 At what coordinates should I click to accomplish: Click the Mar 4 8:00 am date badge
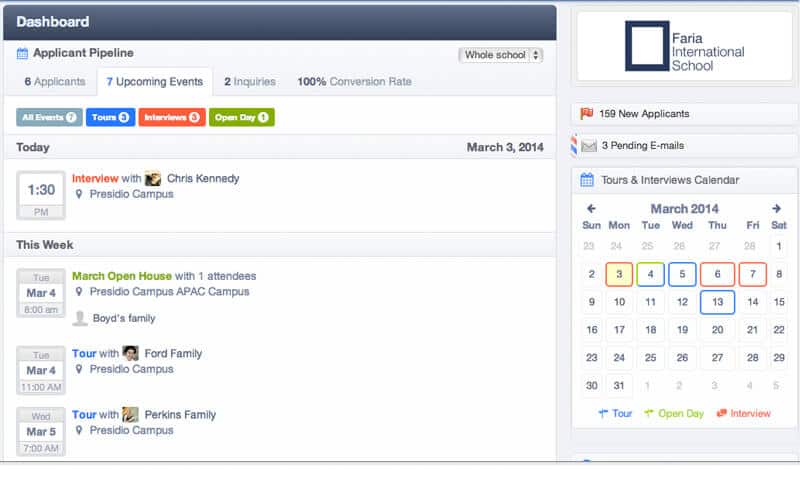(x=41, y=293)
